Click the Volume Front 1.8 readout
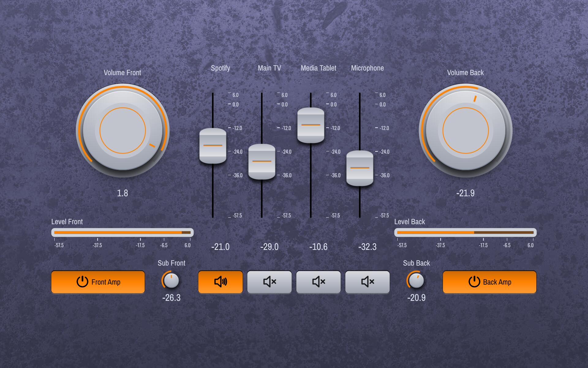This screenshot has width=588, height=368. tap(123, 193)
